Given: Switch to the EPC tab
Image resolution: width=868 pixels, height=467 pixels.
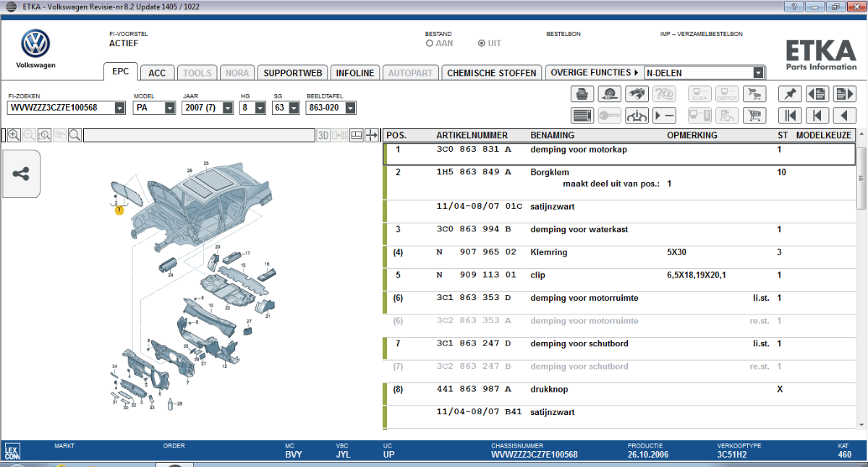Looking at the screenshot, I should click(x=121, y=72).
